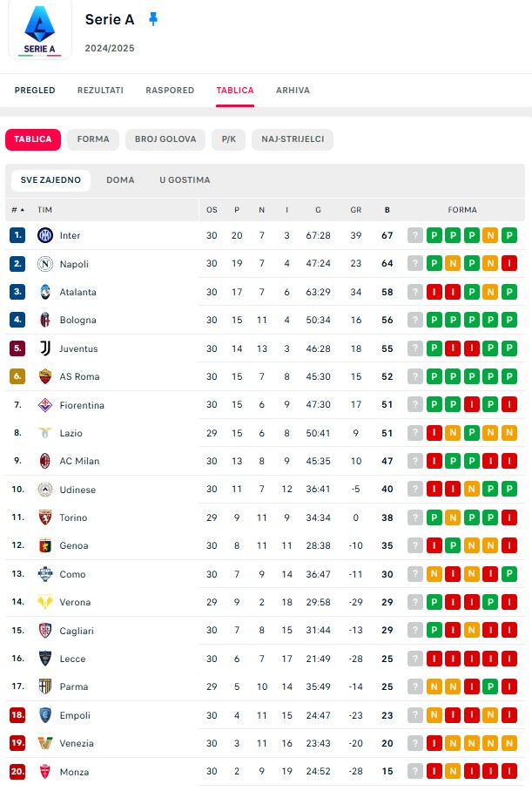
Task: Show U GOSTIMA away standings
Action: [x=185, y=180]
